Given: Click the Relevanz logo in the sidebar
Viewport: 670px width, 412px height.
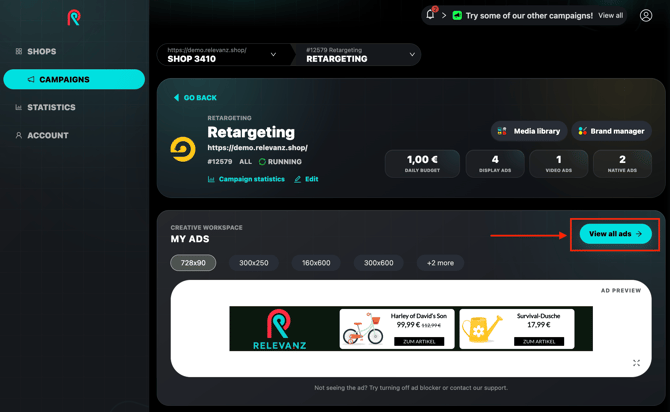Looking at the screenshot, I should [74, 18].
